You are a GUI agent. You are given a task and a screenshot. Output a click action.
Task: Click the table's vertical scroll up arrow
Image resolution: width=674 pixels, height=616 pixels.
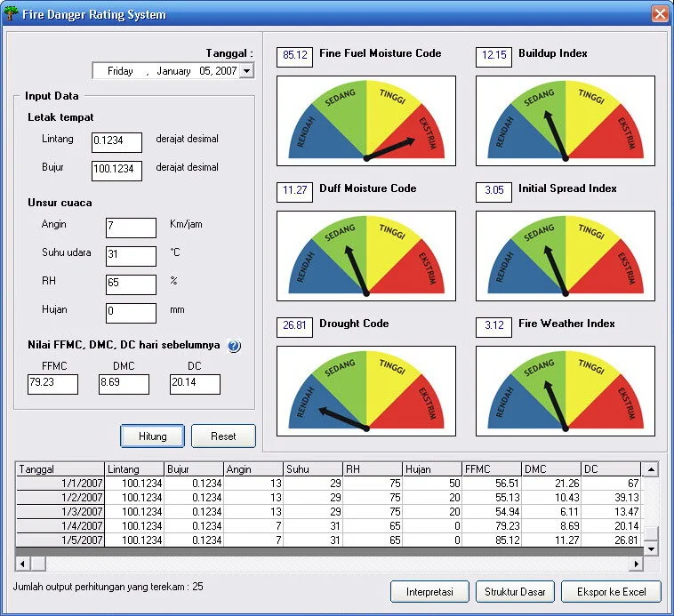pos(651,469)
